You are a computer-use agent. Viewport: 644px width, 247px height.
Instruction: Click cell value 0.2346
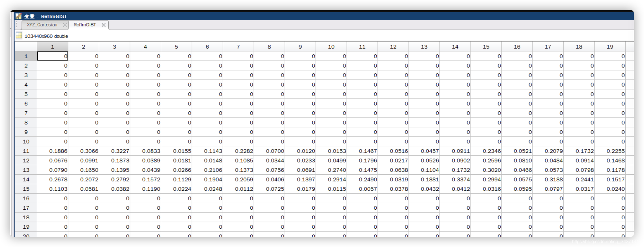click(x=492, y=151)
